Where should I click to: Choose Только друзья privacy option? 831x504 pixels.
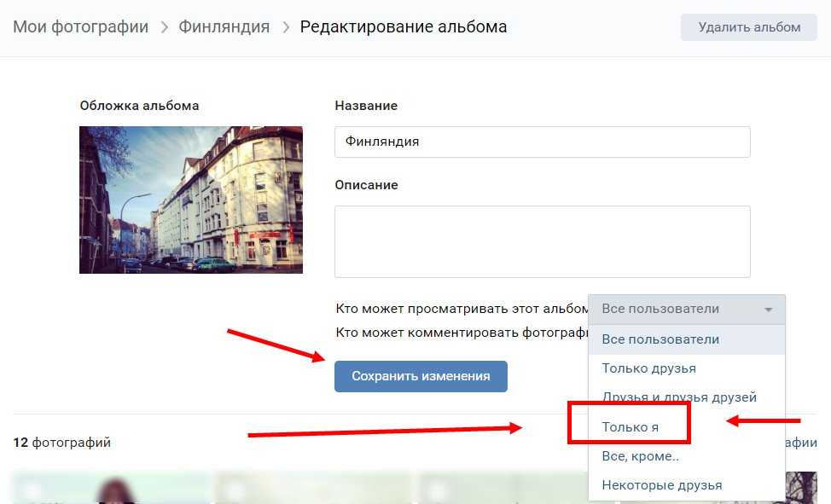pos(686,368)
